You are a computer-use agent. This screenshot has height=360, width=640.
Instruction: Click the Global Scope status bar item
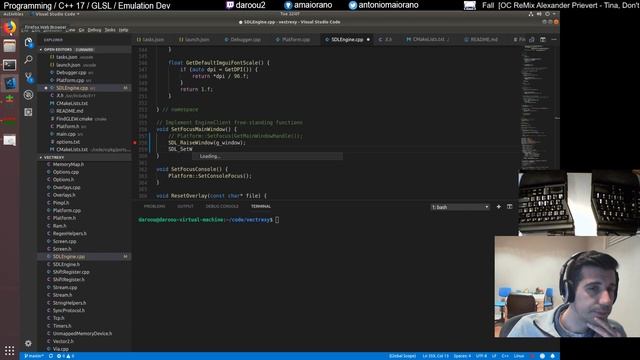click(x=402, y=356)
